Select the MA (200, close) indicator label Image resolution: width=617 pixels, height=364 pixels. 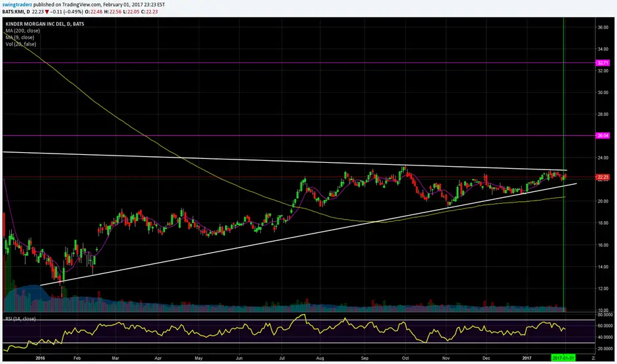23,30
